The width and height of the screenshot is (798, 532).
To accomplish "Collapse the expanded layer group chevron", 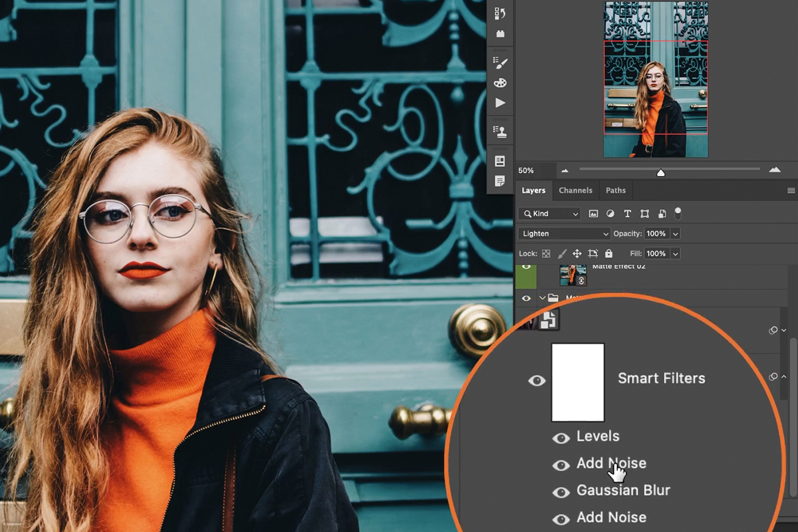I will pyautogui.click(x=542, y=299).
